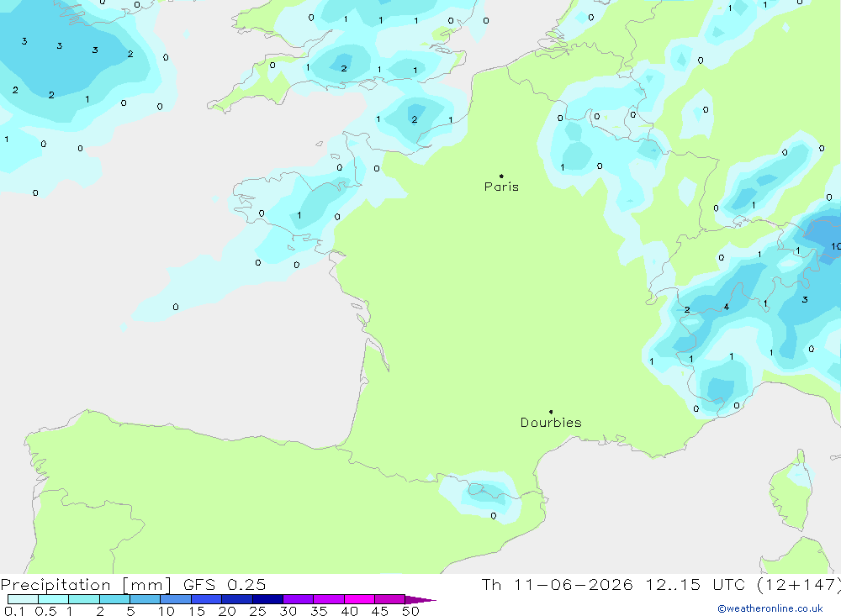This screenshot has width=841, height=616.
Task: Click the legend value 50
Action: click(410, 611)
